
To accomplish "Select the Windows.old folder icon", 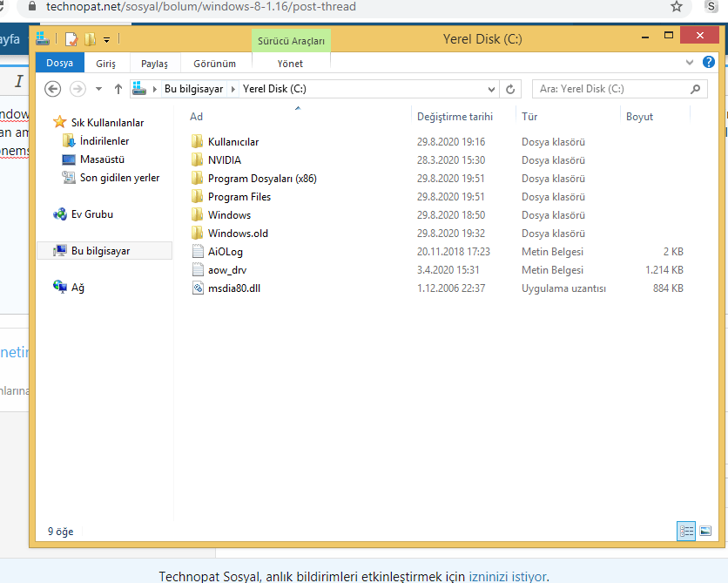I will 198,234.
